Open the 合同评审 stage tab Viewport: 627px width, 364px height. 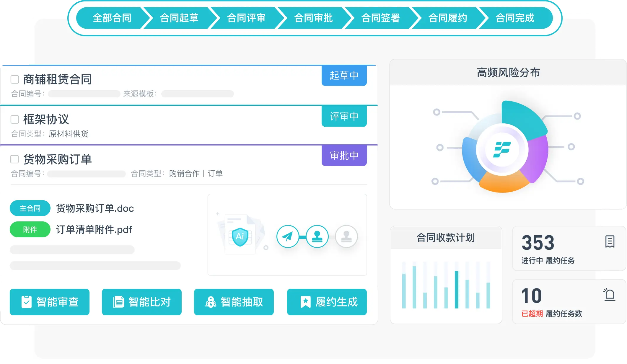pyautogui.click(x=246, y=18)
